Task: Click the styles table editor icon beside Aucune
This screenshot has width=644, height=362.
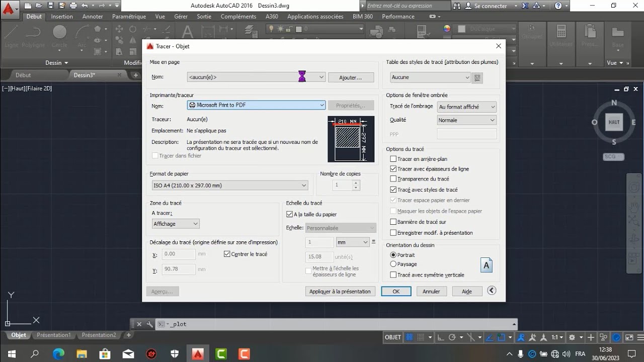Action: click(x=478, y=77)
